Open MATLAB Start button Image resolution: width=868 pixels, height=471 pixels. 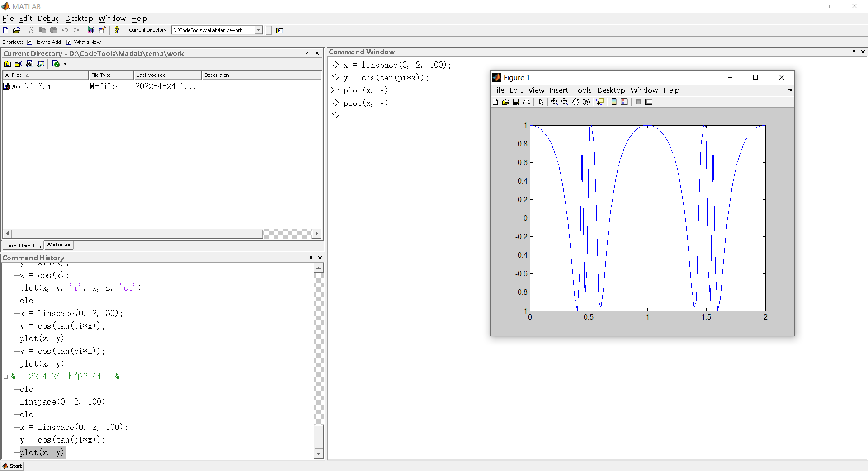coord(12,466)
